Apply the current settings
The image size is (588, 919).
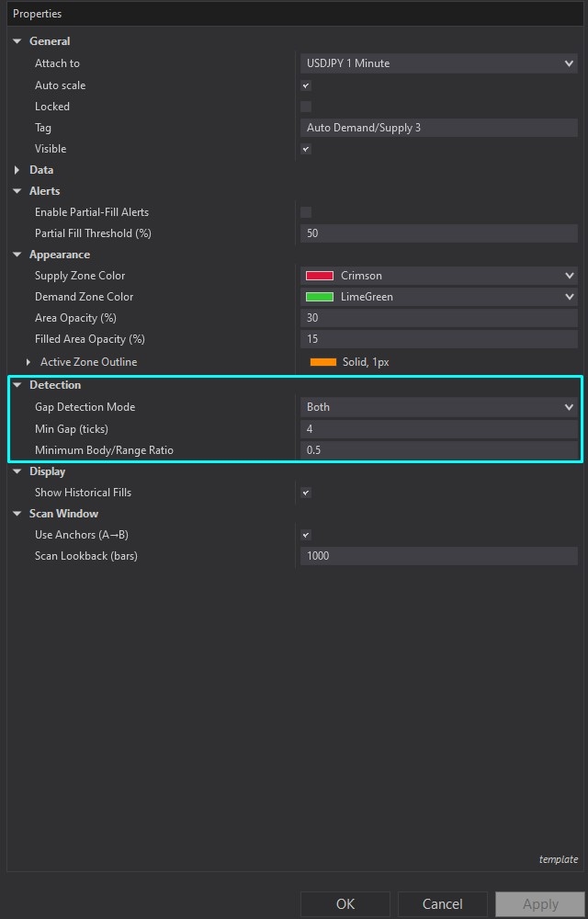[539, 903]
